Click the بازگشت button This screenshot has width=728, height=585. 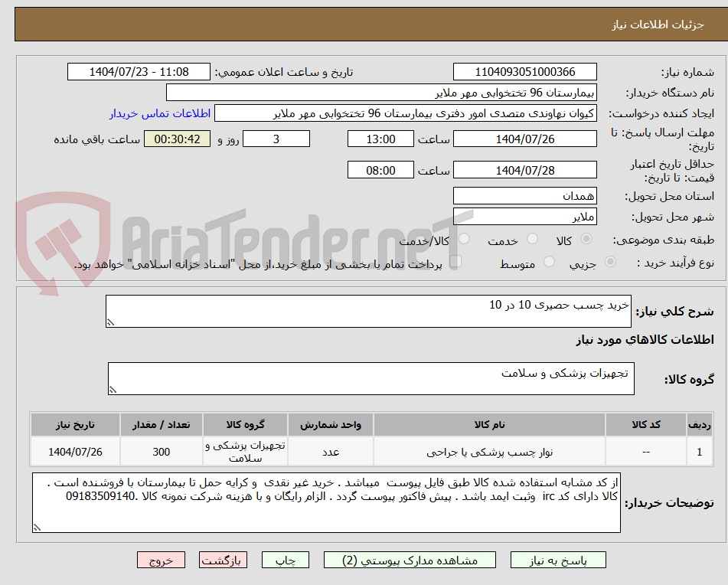(223, 560)
